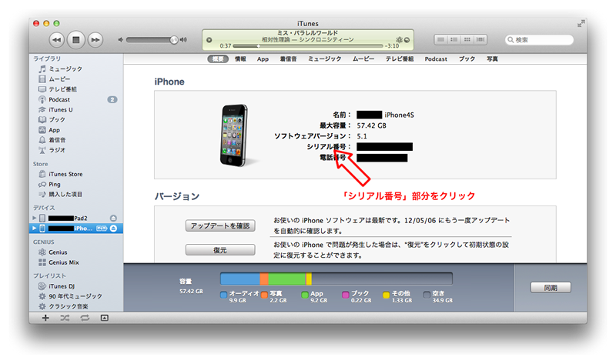Screen dimensions: 616x364
Task: Click the Restore (復元) button
Action: (x=220, y=250)
